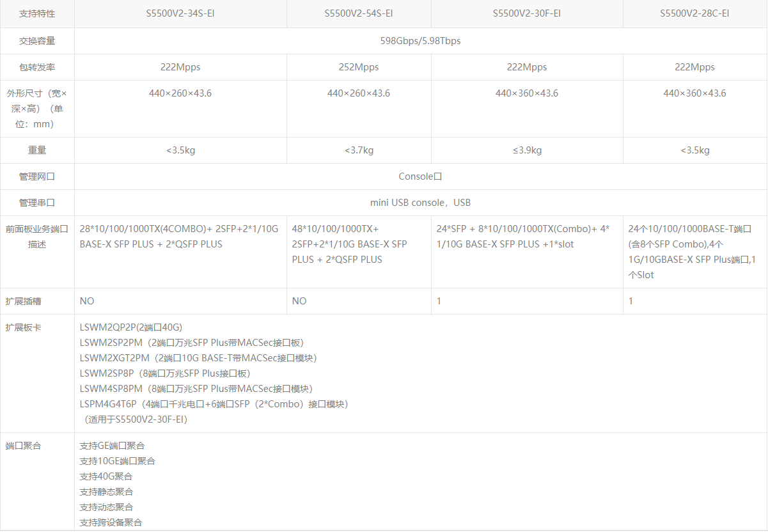Image resolution: width=768 pixels, height=532 pixels.
Task: Click the 重量 row label
Action: pyautogui.click(x=37, y=150)
